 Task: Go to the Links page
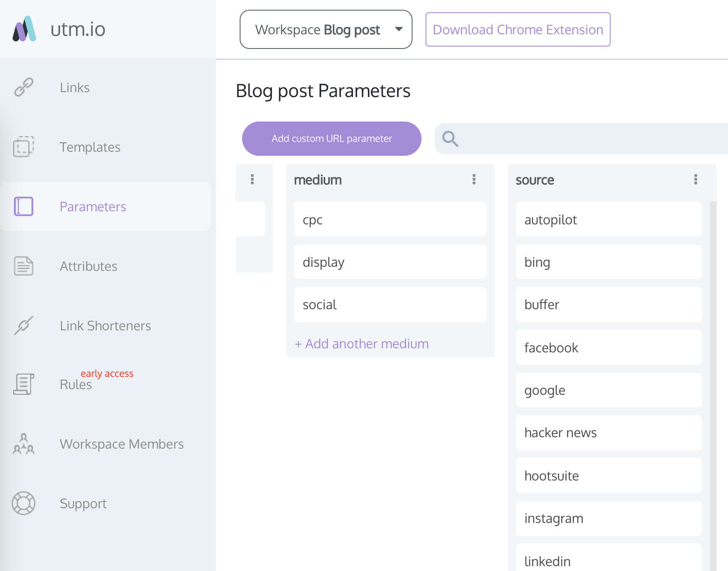pos(75,87)
